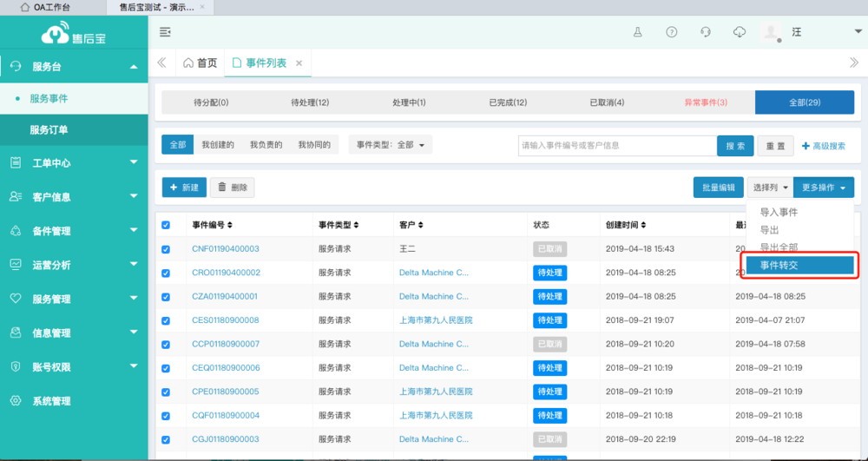868x461 pixels.
Task: Uncheck row CPE01180900005 checkbox
Action: (166, 392)
